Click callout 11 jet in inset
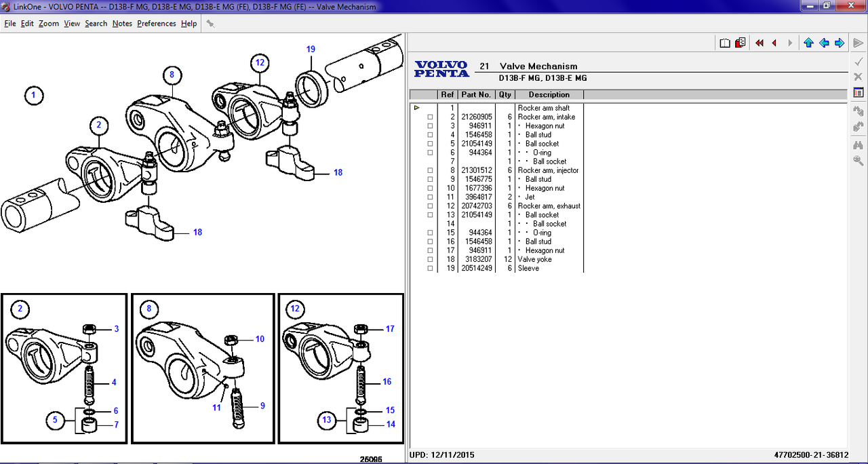868x464 pixels. pyautogui.click(x=216, y=408)
